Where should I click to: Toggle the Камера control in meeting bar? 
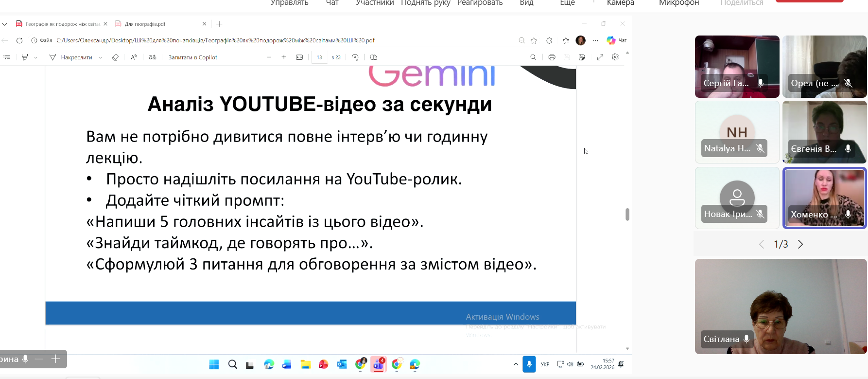point(620,3)
